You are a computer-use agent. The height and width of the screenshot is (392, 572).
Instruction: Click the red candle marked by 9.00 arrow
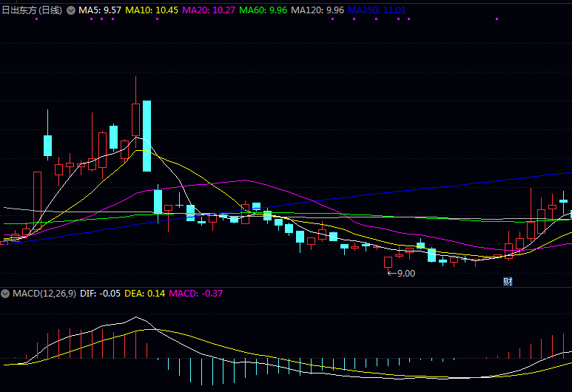click(x=388, y=262)
